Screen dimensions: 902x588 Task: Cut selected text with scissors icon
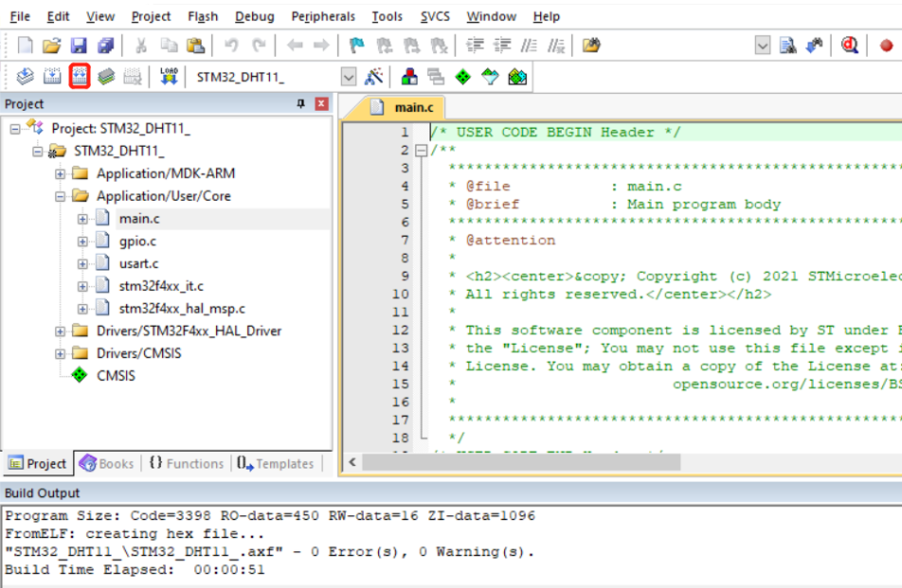coord(141,45)
